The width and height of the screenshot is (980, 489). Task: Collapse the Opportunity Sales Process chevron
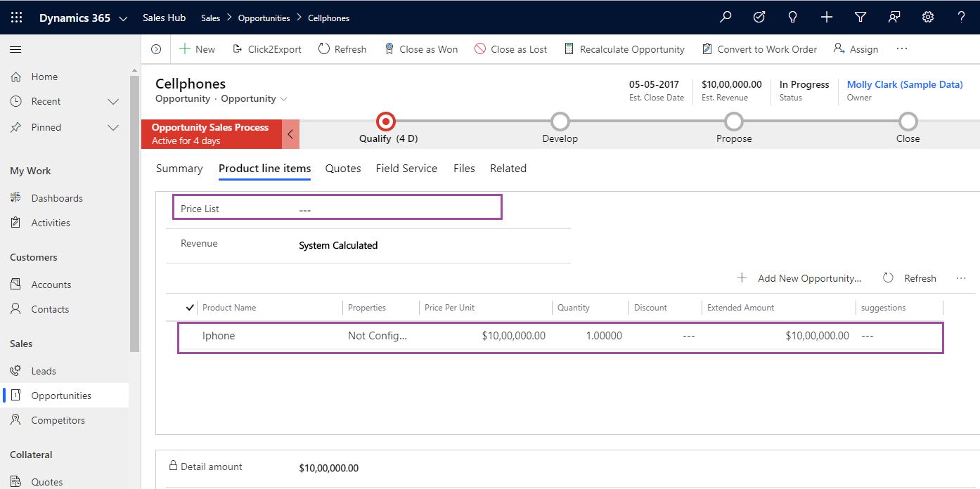[290, 134]
